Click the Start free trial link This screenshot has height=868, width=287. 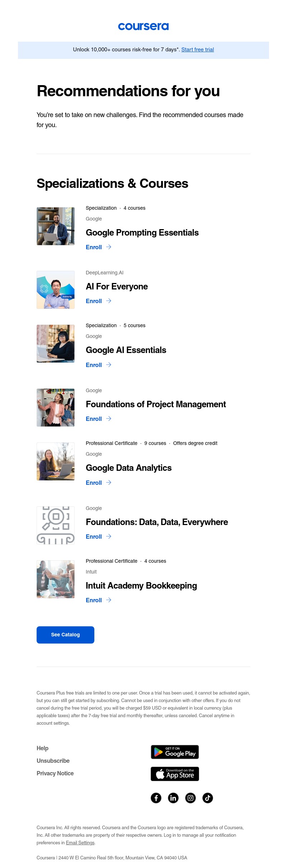[198, 50]
